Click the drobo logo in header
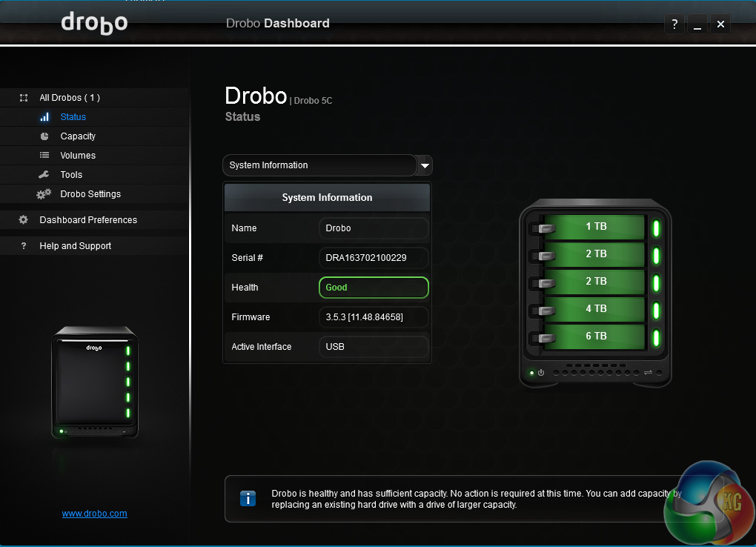 coord(95,23)
